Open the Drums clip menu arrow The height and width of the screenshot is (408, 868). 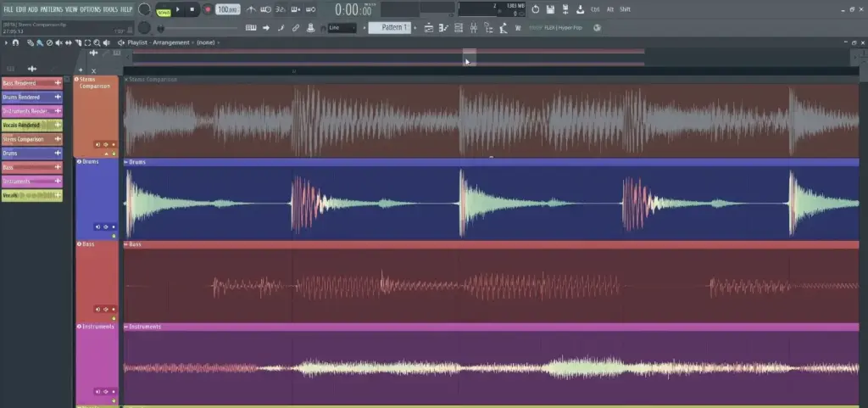click(126, 162)
